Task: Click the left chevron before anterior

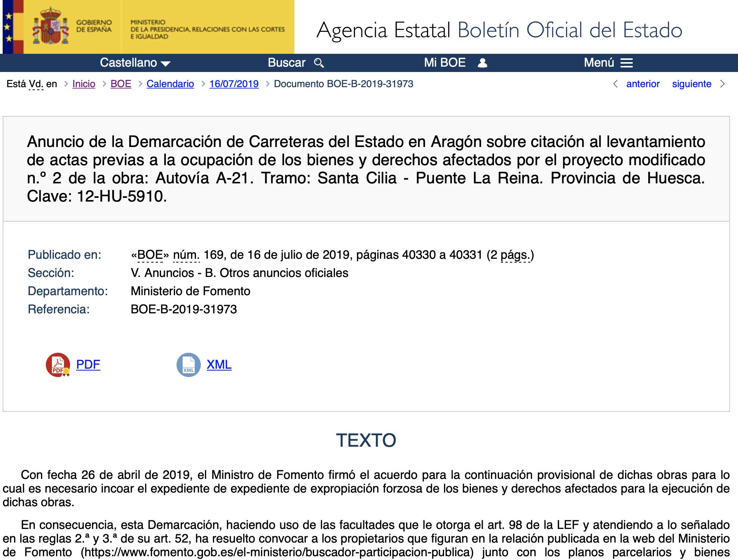Action: click(x=616, y=84)
